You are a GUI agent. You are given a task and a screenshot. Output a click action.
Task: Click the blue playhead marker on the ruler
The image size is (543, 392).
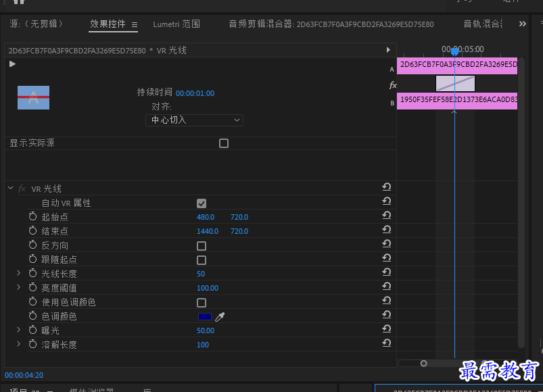coord(454,51)
